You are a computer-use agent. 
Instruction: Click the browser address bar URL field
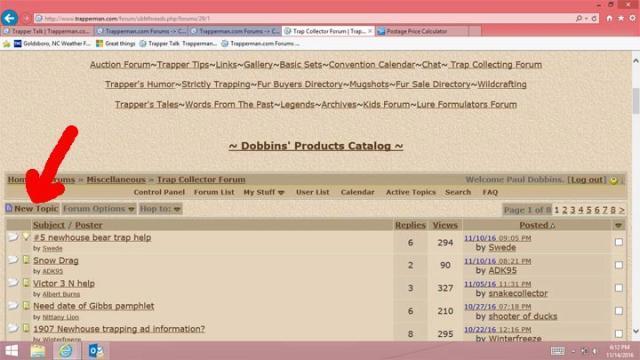point(306,18)
